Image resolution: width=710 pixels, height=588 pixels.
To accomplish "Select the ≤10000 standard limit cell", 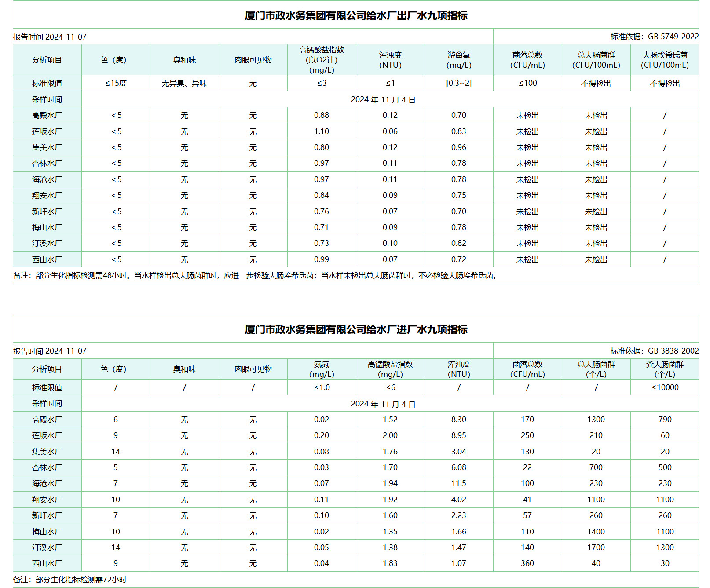I will [665, 387].
